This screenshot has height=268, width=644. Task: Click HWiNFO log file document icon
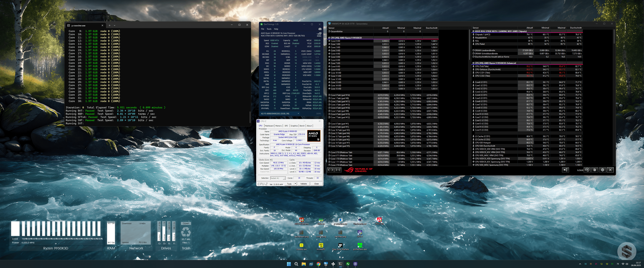click(x=595, y=170)
